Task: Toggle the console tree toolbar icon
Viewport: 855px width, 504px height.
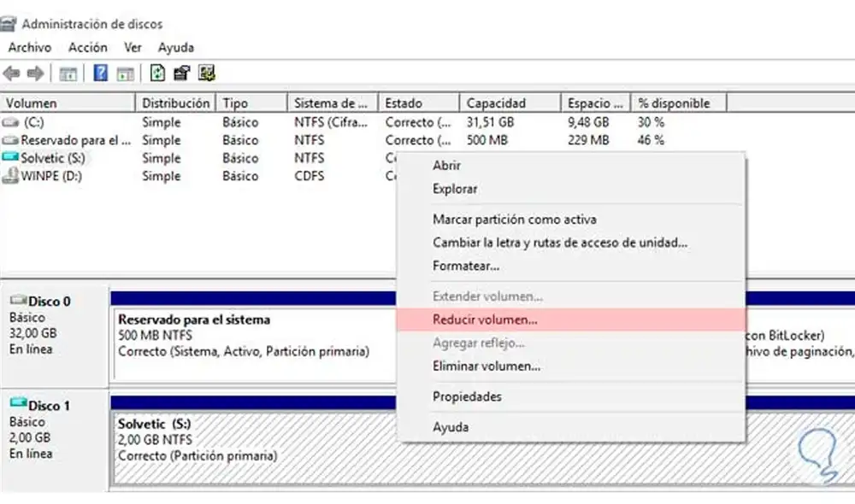Action: [x=67, y=73]
